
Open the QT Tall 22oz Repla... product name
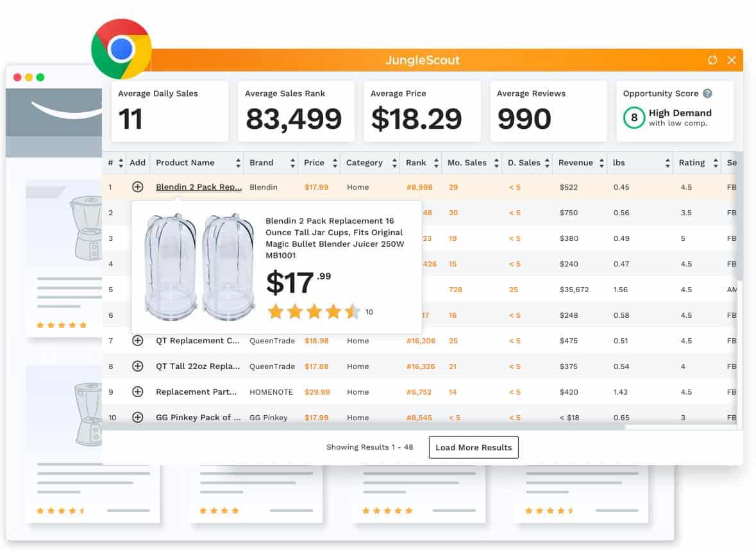(197, 366)
